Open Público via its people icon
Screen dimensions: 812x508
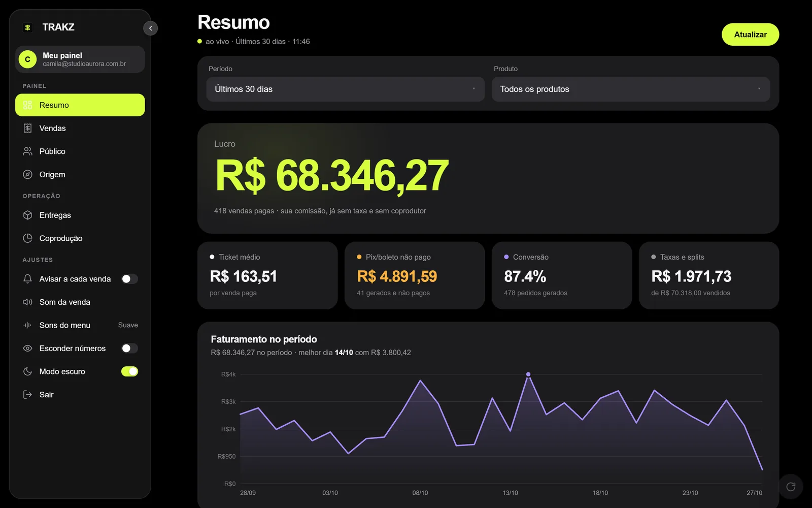[x=28, y=151]
